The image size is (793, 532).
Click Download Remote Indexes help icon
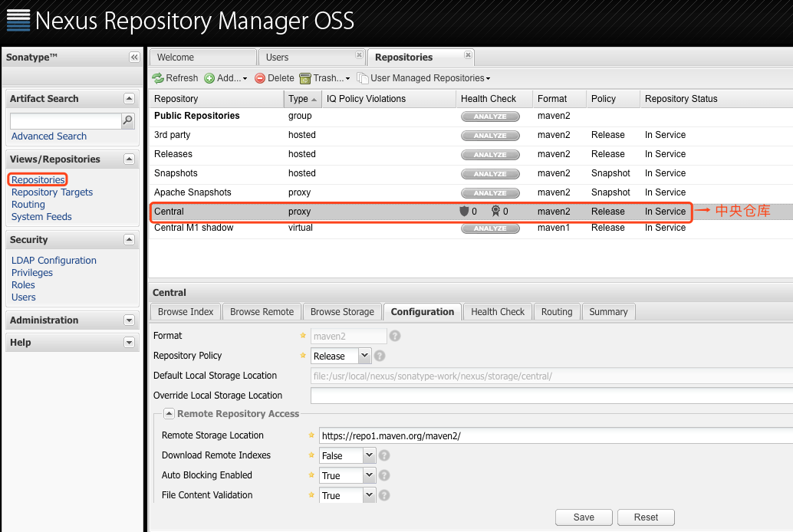pos(384,455)
